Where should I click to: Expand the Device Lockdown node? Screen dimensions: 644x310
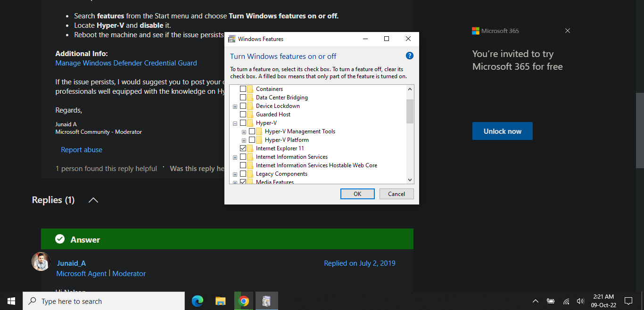pyautogui.click(x=235, y=106)
